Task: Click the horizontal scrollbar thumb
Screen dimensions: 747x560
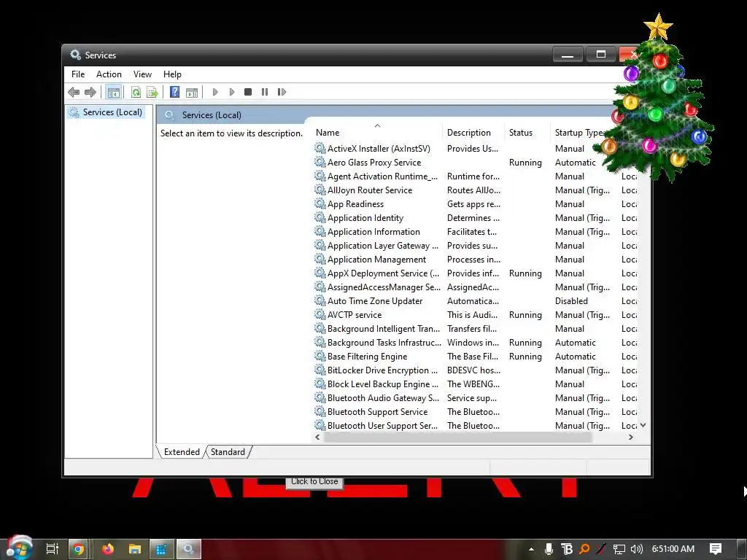Action: pyautogui.click(x=458, y=437)
